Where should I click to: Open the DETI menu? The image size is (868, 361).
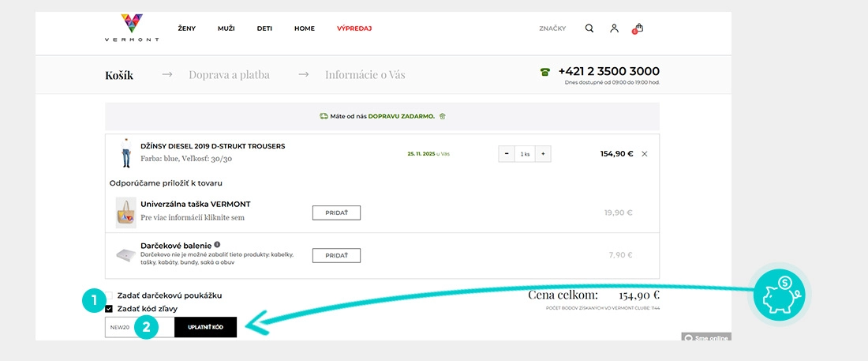[264, 29]
